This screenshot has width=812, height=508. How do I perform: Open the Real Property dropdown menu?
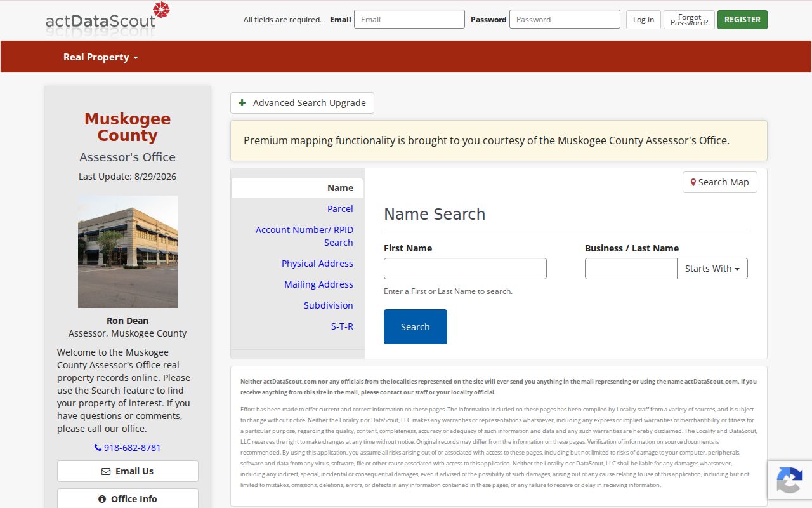pyautogui.click(x=100, y=57)
